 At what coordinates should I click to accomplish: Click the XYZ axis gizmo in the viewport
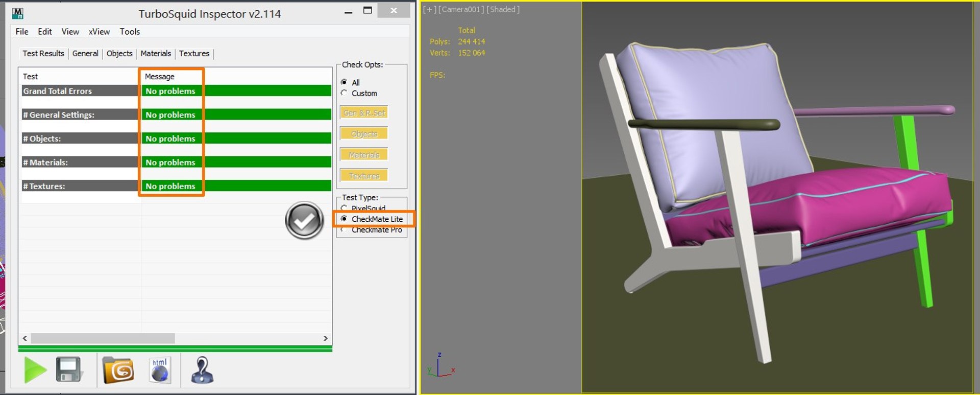tap(440, 365)
